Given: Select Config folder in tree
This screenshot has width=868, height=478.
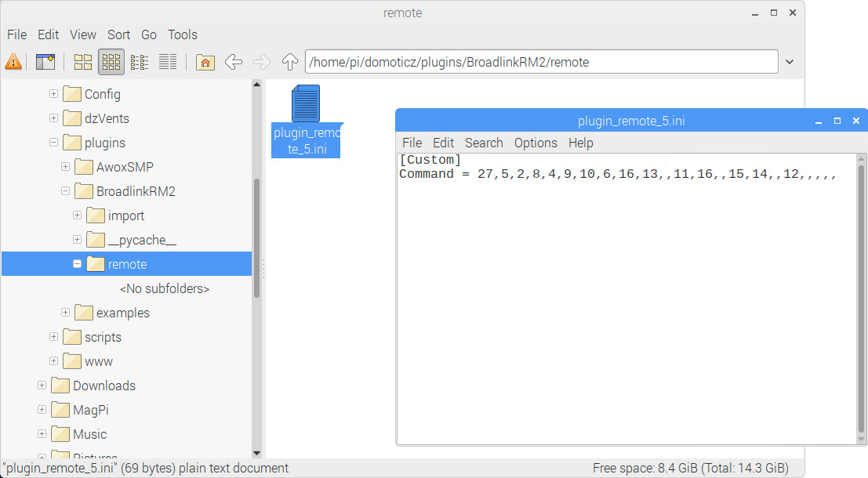Looking at the screenshot, I should pos(103,94).
